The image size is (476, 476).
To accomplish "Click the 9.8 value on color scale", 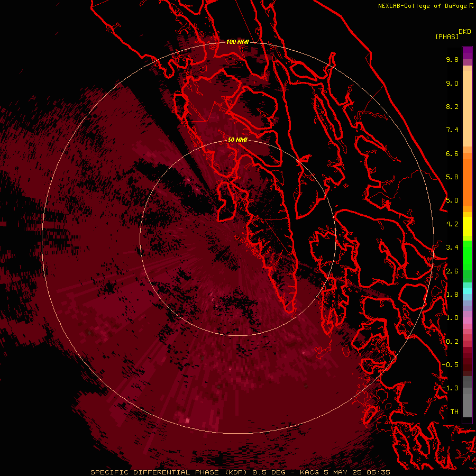I will click(452, 59).
